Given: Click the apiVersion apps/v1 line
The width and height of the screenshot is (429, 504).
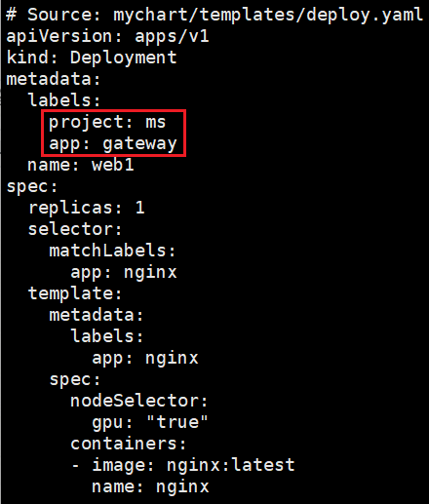Looking at the screenshot, I should point(107,36).
